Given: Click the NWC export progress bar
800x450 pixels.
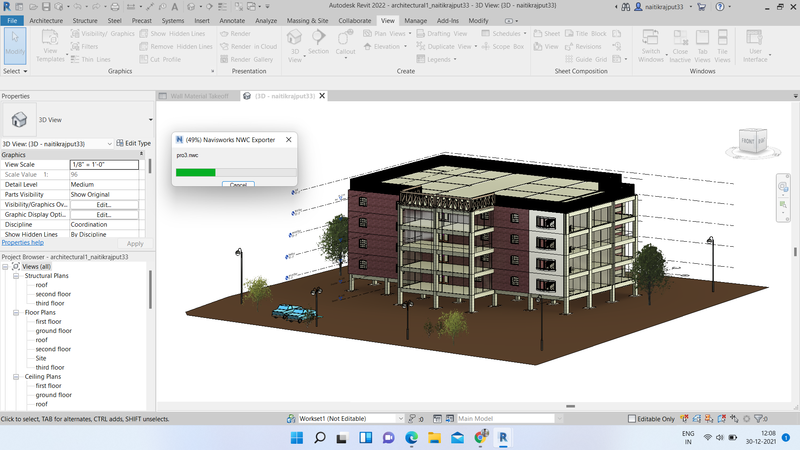Looking at the screenshot, I should click(x=236, y=172).
